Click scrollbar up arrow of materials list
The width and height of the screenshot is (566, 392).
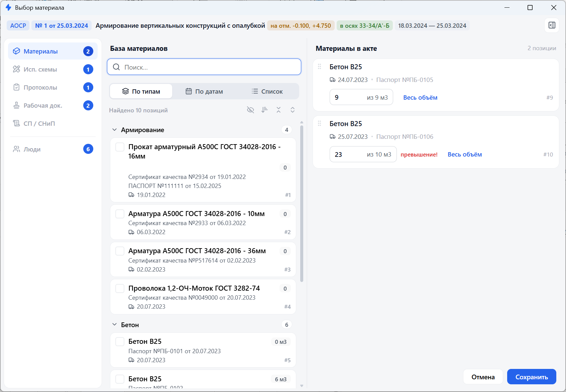click(x=302, y=122)
